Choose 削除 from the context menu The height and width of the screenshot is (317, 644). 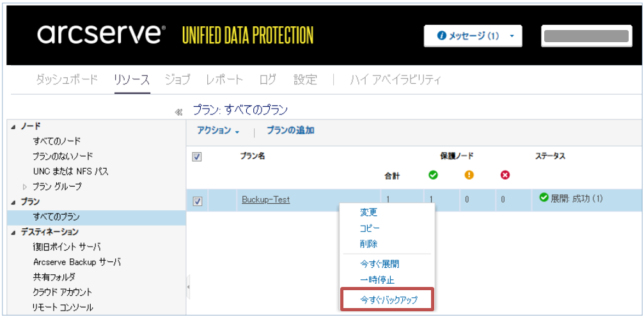click(368, 244)
